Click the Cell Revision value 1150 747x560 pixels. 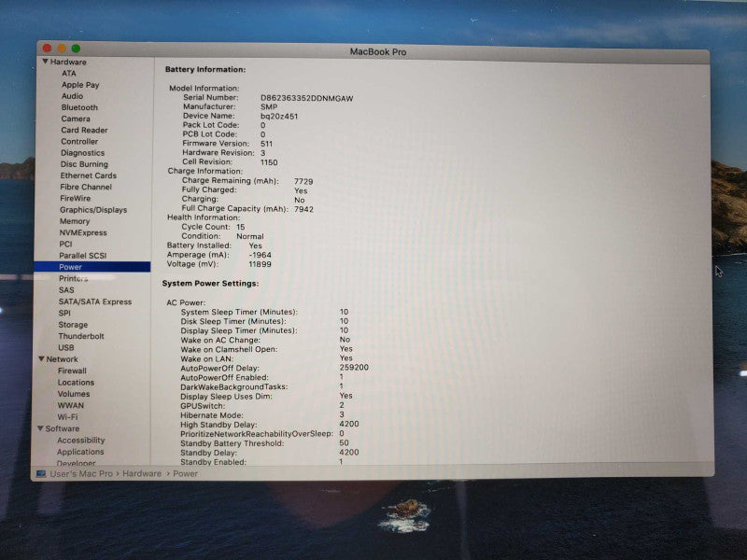pyautogui.click(x=269, y=162)
